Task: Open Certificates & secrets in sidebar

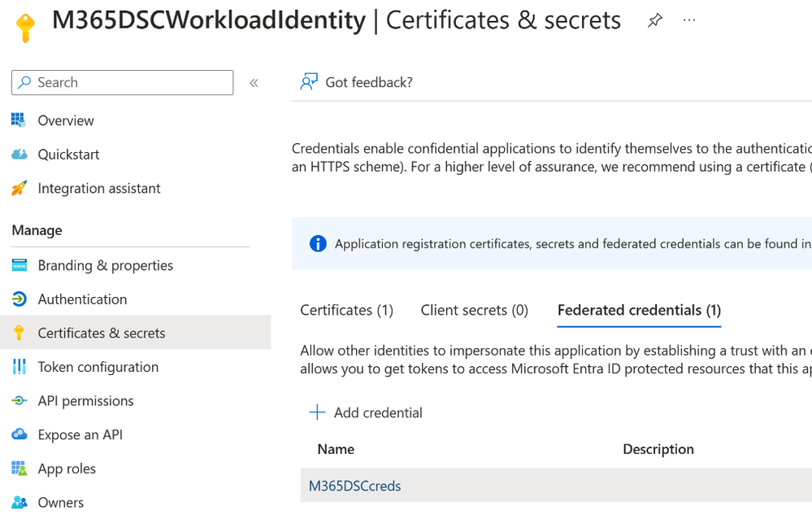Action: pos(102,333)
